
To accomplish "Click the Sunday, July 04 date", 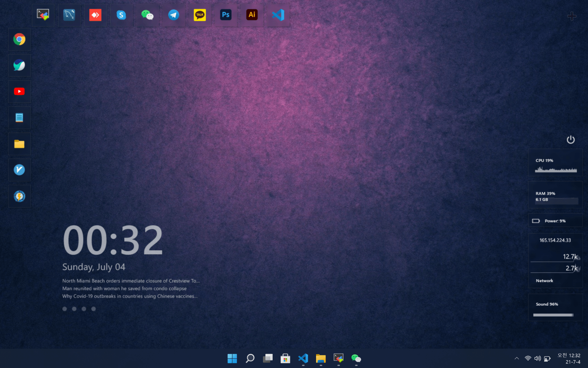I will click(x=94, y=267).
